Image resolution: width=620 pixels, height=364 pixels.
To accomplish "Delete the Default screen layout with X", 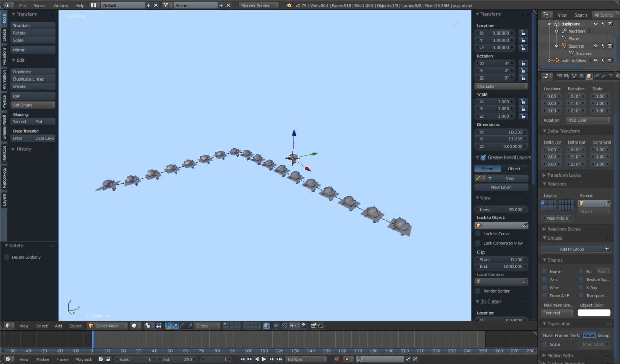I will (156, 5).
